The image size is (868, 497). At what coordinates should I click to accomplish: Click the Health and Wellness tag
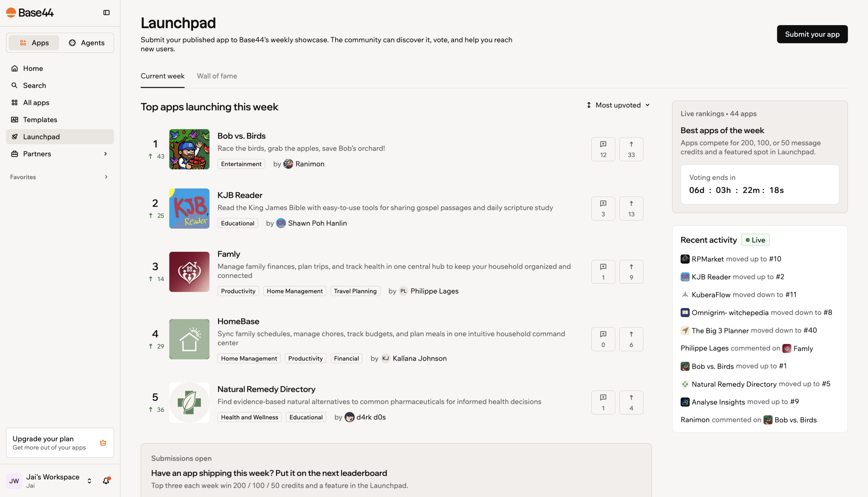click(x=249, y=417)
